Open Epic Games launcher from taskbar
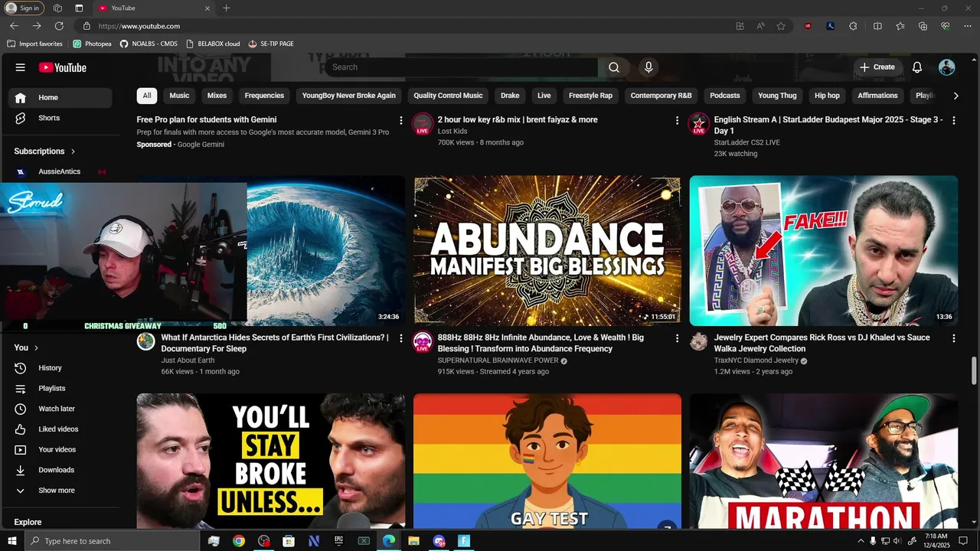The height and width of the screenshot is (551, 980). 338,541
